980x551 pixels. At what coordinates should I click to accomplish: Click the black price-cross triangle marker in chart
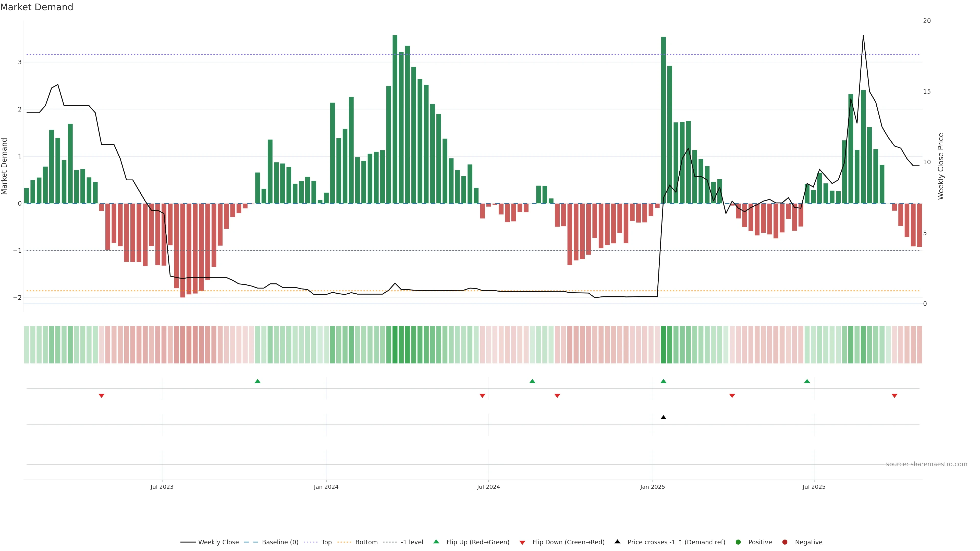click(x=664, y=418)
